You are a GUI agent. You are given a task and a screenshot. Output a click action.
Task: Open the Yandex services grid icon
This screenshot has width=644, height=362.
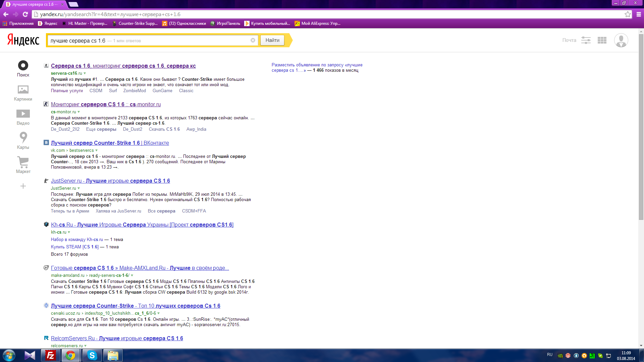pyautogui.click(x=602, y=40)
